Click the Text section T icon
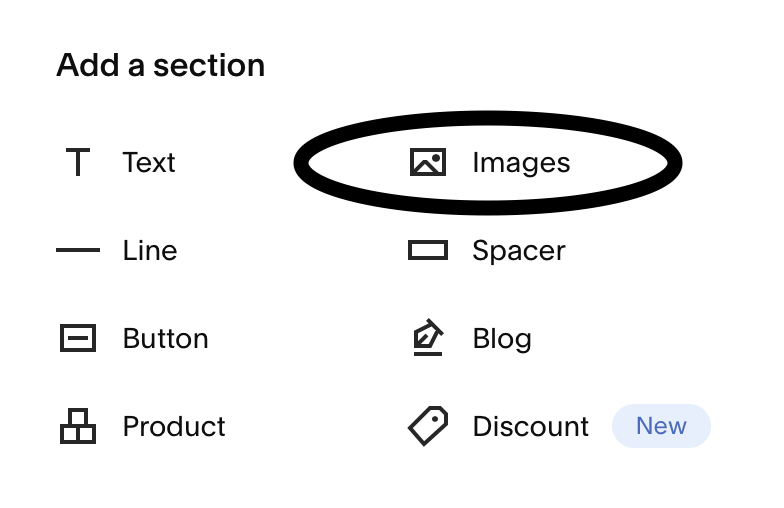 coord(78,162)
